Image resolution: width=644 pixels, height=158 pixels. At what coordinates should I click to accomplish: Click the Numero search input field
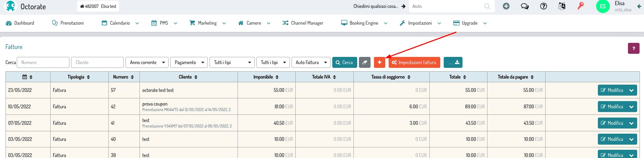click(43, 62)
